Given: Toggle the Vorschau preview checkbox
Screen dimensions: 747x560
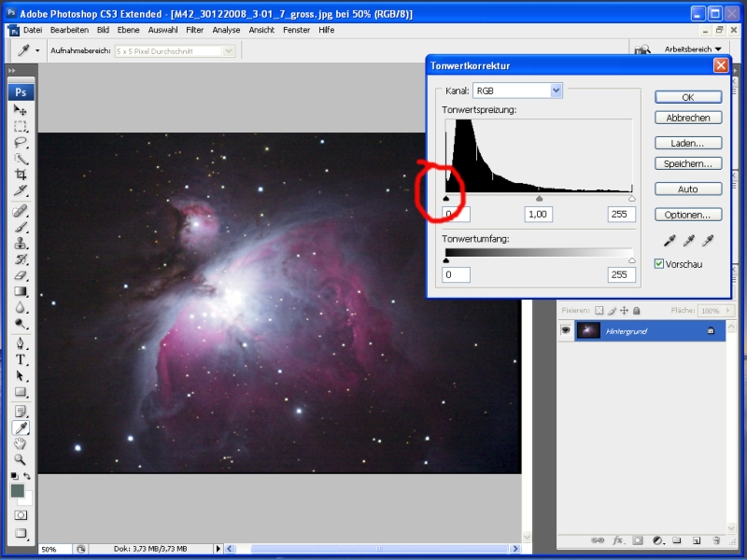Looking at the screenshot, I should [660, 264].
